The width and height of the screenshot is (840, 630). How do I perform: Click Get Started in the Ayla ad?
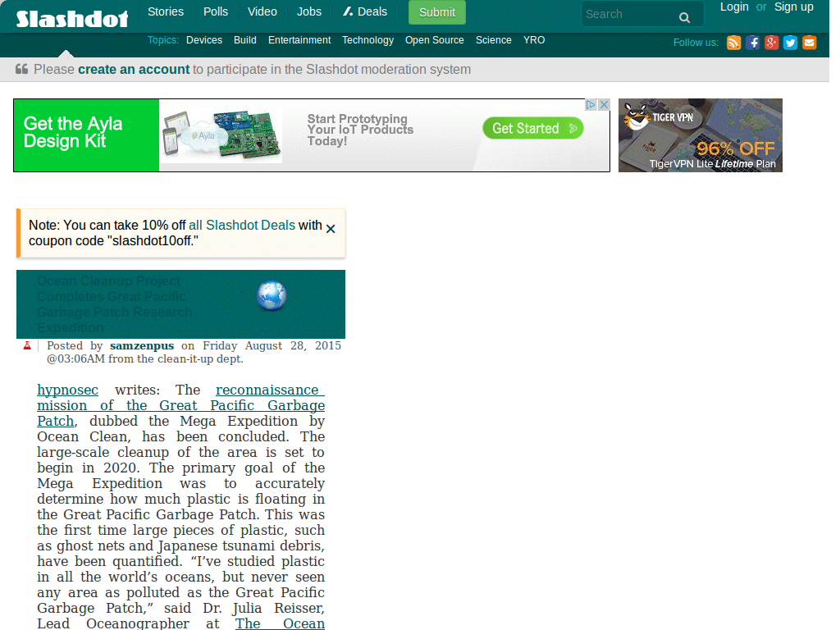click(532, 129)
